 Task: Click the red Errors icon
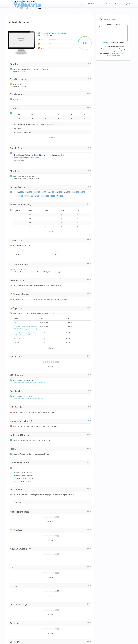click(39, 48)
